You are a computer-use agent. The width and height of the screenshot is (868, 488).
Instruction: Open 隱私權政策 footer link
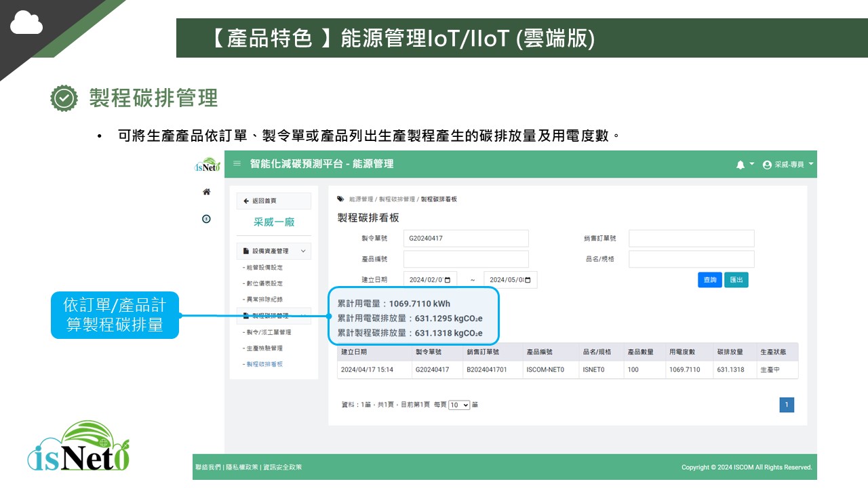coord(241,467)
